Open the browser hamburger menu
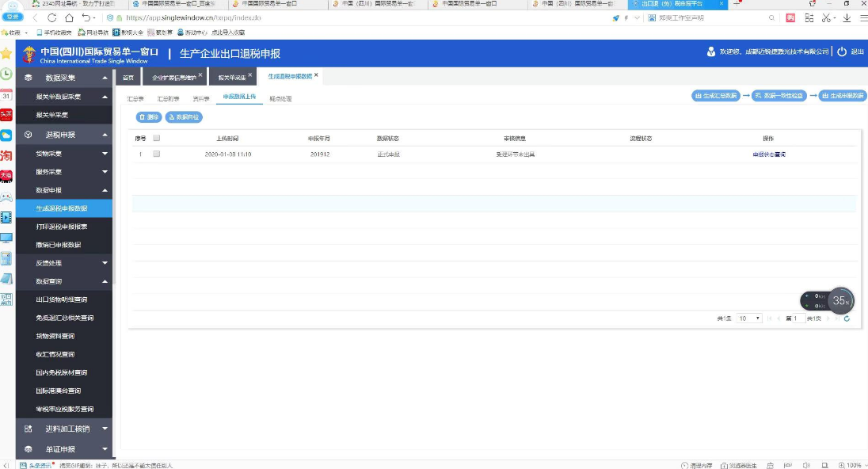The height and width of the screenshot is (469, 868). [863, 17]
